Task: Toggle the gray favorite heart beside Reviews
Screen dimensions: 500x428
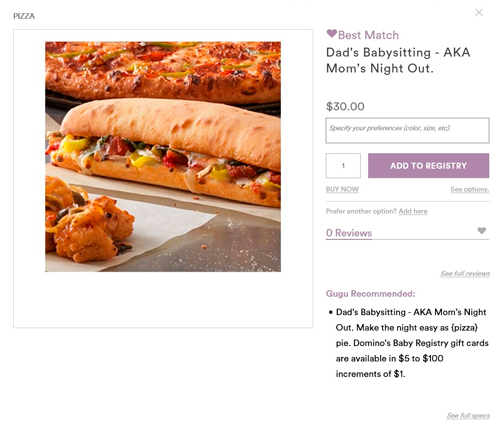Action: point(482,230)
